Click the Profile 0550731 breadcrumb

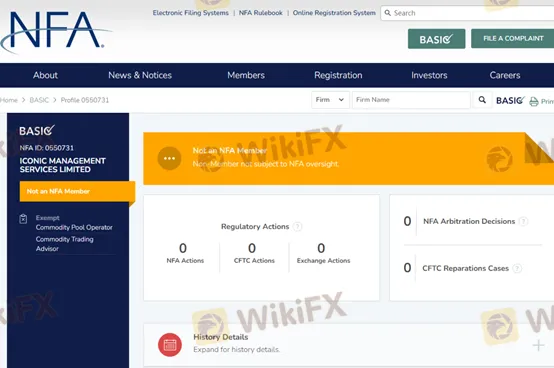(85, 100)
